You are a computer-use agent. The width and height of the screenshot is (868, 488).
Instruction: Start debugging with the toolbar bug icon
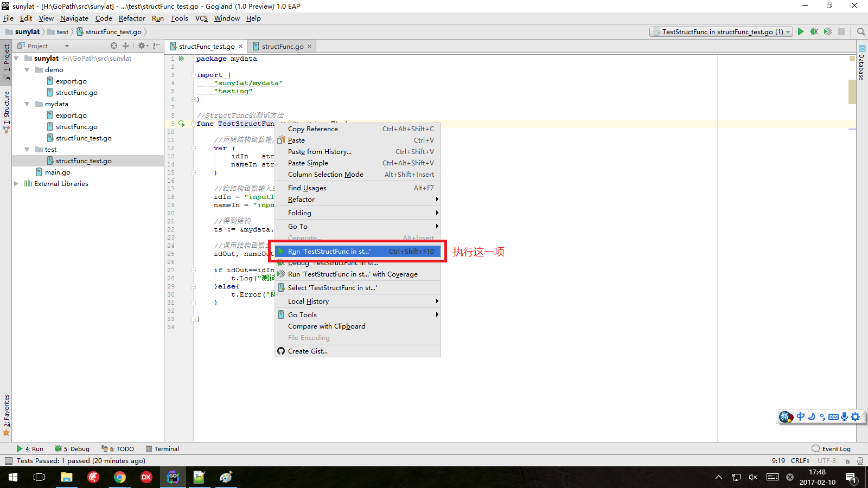click(x=814, y=32)
